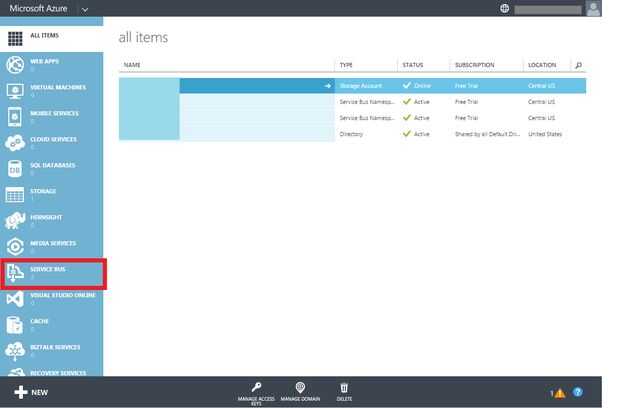The height and width of the screenshot is (408, 620).
Task: Sort by the STATUS column header
Action: click(413, 65)
